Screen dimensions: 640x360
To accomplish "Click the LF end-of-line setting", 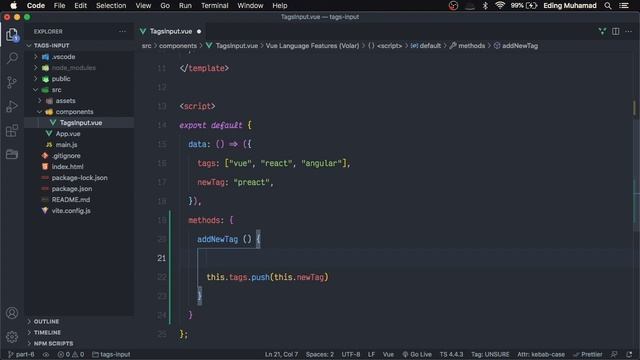I will (371, 354).
